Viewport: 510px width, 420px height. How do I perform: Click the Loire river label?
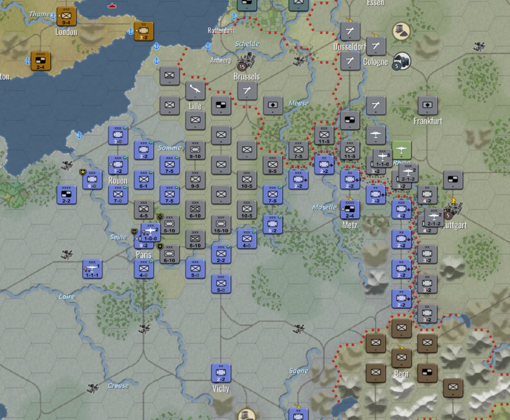(67, 296)
